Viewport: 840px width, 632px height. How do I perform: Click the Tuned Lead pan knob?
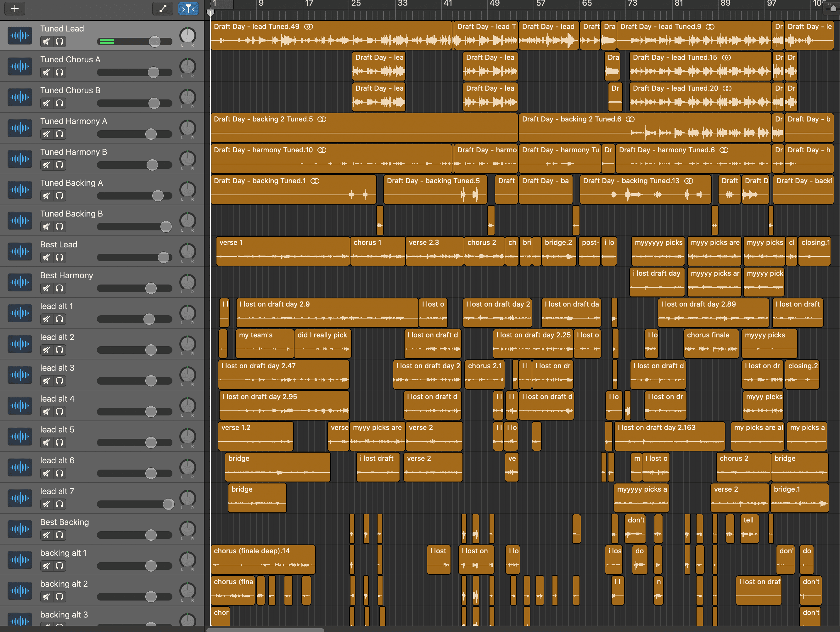coord(188,36)
